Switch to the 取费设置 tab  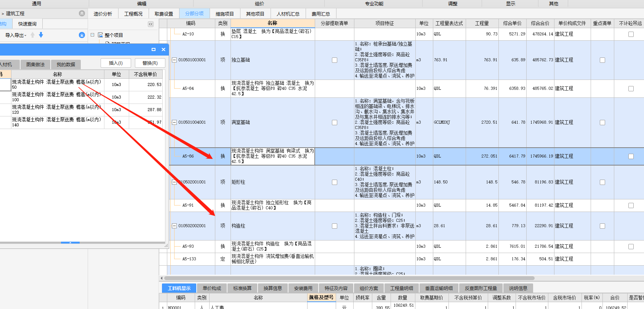(164, 14)
